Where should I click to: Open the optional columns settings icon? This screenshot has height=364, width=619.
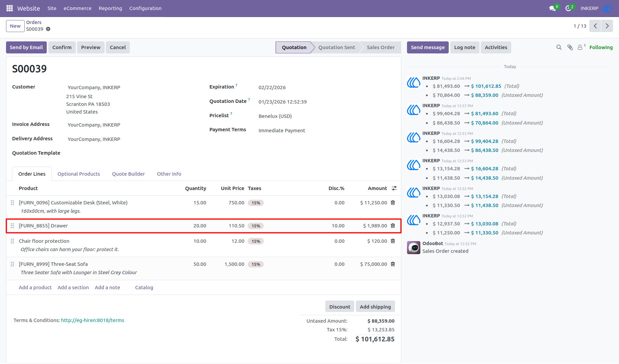(394, 188)
